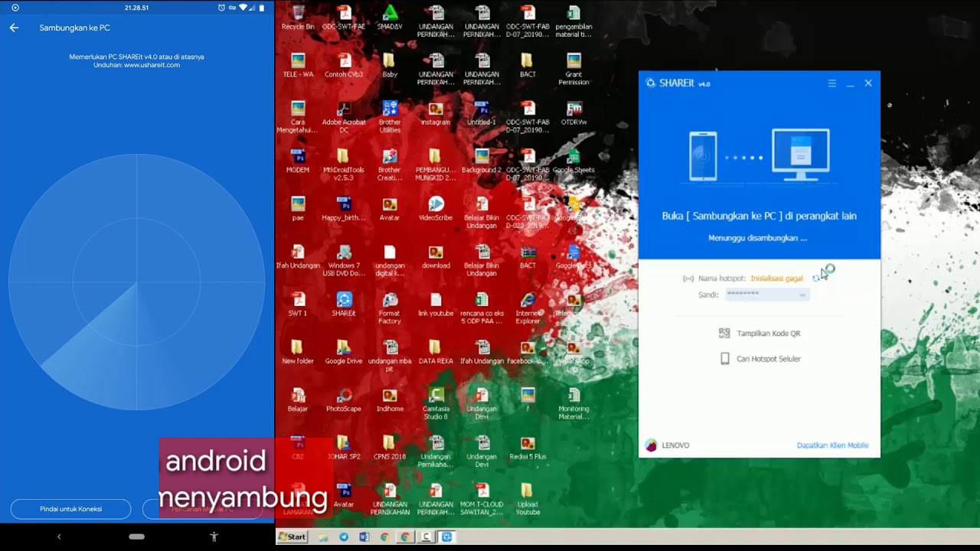Open the CPNS 2018 folder
This screenshot has height=551, width=980.
point(390,448)
